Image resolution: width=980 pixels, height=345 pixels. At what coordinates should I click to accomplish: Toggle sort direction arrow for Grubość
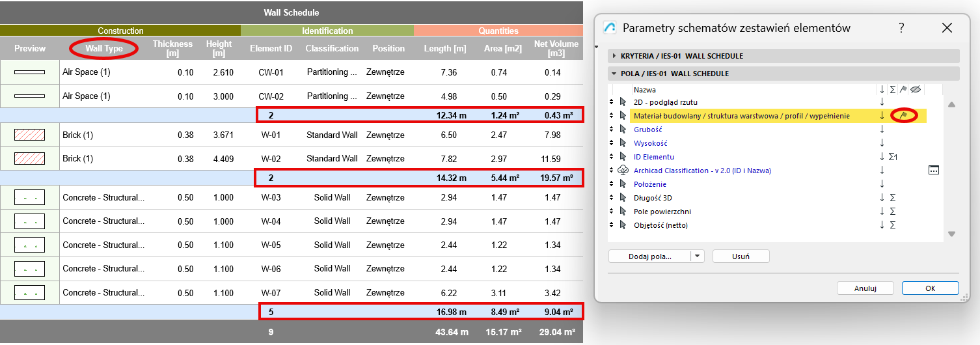coord(882,129)
